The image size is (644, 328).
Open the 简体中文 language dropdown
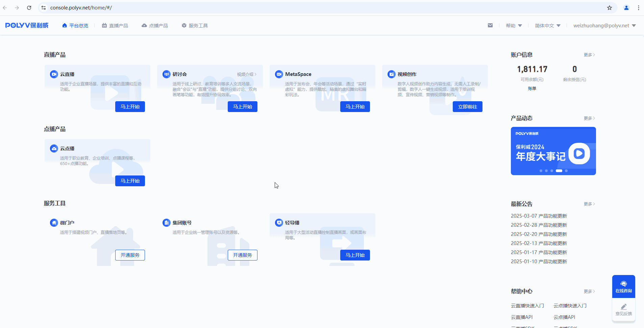point(547,26)
